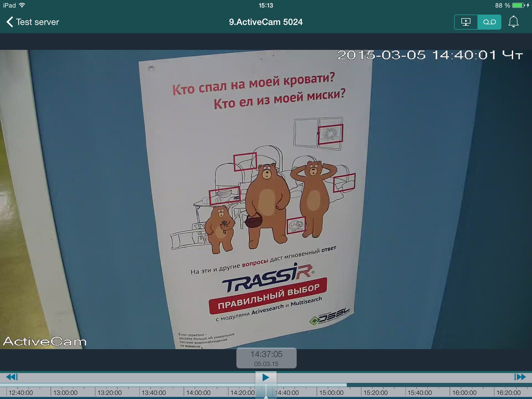Seek timeline to 15:20:00
The height and width of the screenshot is (399, 532).
375,393
